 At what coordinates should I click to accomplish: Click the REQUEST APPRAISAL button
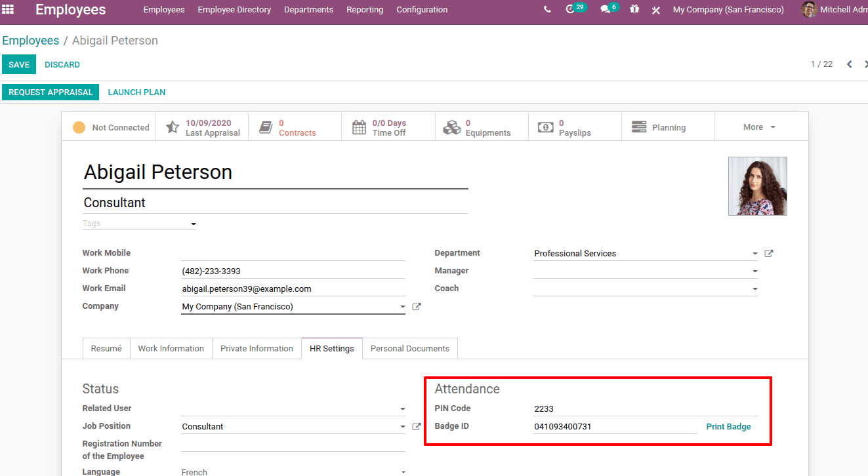51,92
